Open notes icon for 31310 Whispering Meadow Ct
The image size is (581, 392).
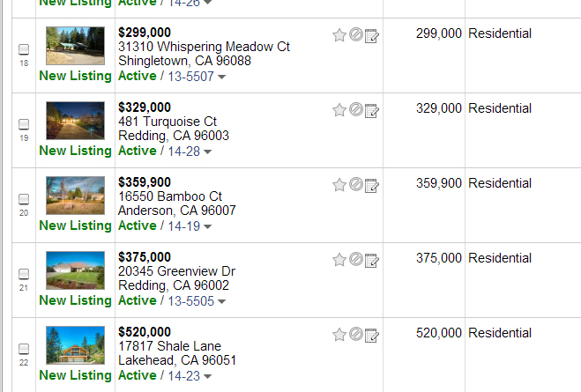[x=371, y=35]
